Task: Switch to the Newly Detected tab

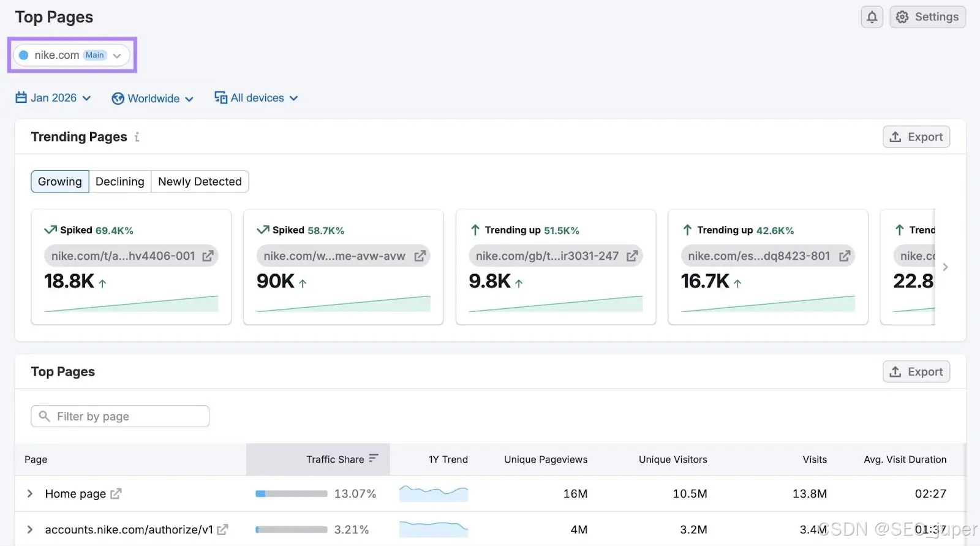Action: pyautogui.click(x=200, y=181)
